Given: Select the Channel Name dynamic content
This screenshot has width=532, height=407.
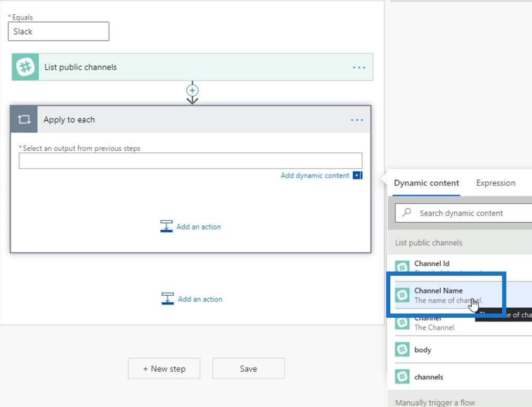Looking at the screenshot, I should click(463, 295).
